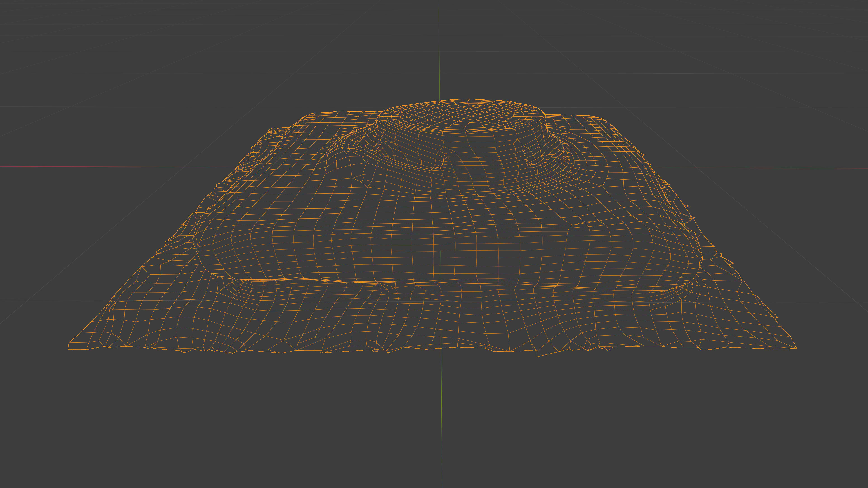
Task: Select the bottom-left corner of the wireframe mesh
Action: tap(69, 349)
